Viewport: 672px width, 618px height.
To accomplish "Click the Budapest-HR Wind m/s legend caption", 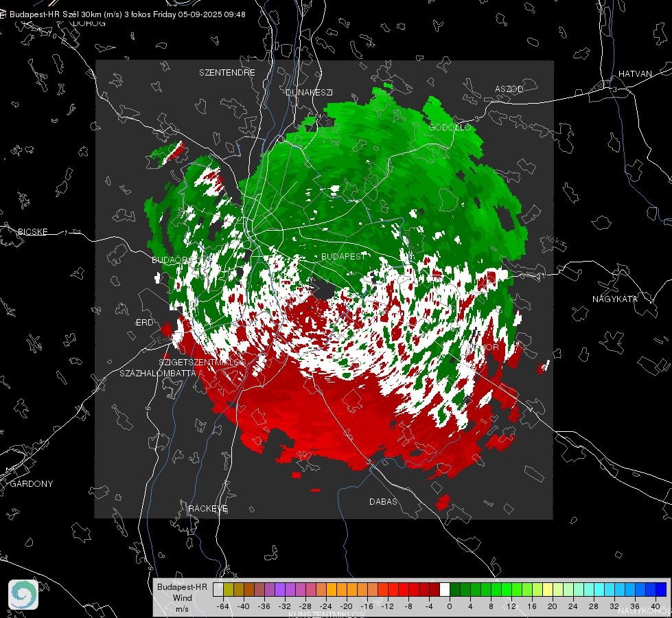I will coord(182,597).
